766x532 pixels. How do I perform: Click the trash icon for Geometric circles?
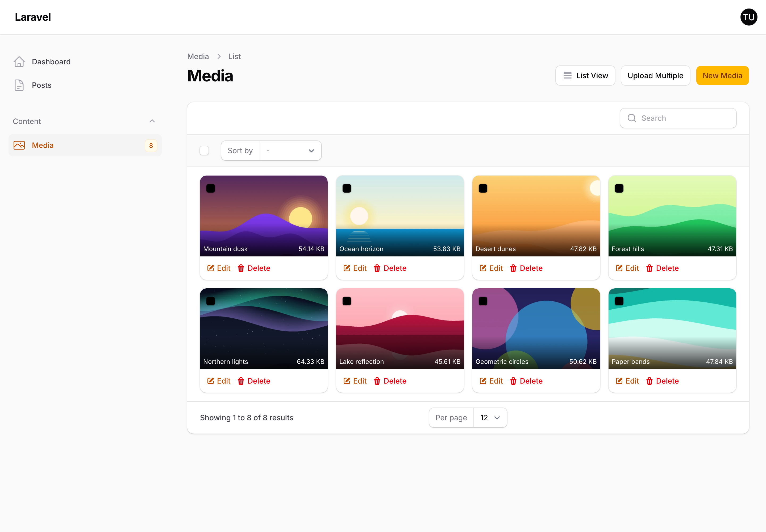(x=513, y=381)
